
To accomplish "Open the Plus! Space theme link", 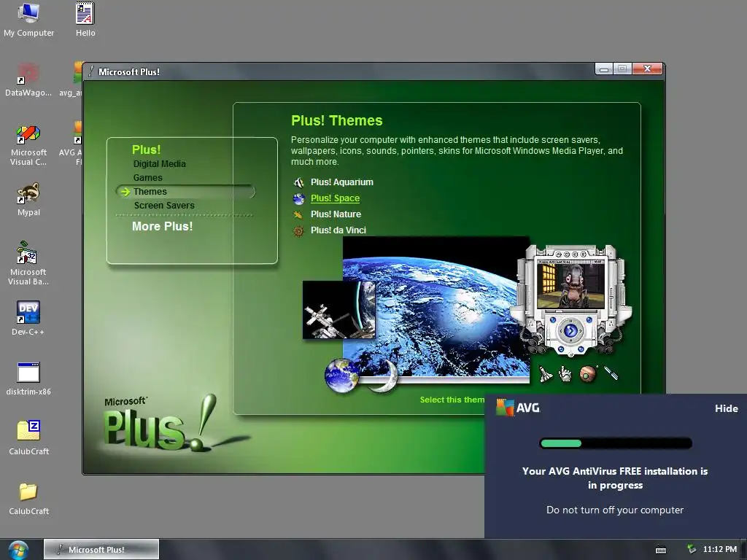I will pyautogui.click(x=335, y=198).
